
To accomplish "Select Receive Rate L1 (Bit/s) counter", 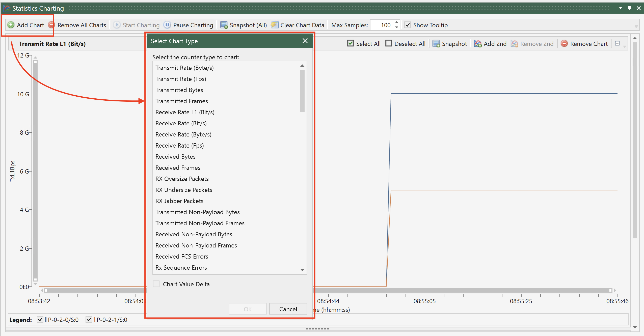I will (x=185, y=112).
